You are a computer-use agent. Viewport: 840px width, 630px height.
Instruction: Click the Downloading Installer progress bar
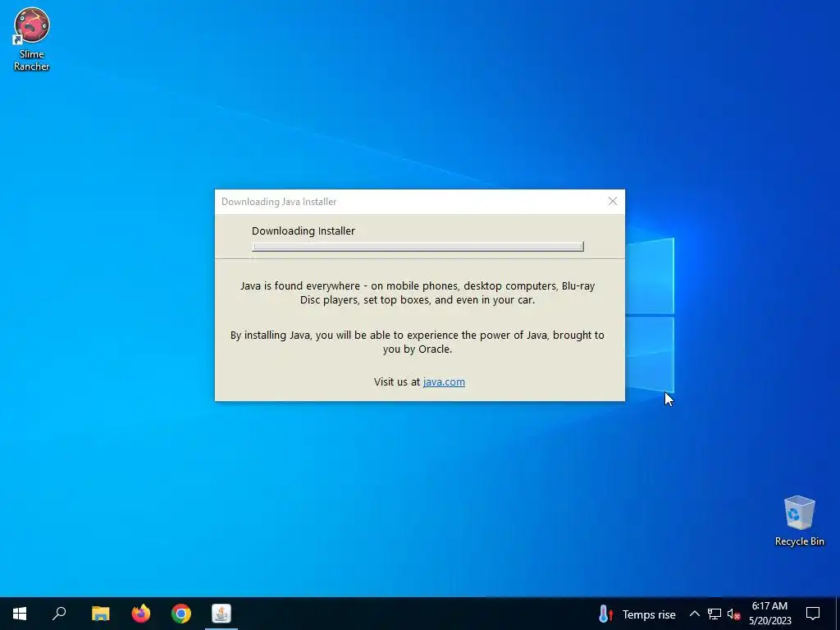tap(418, 246)
